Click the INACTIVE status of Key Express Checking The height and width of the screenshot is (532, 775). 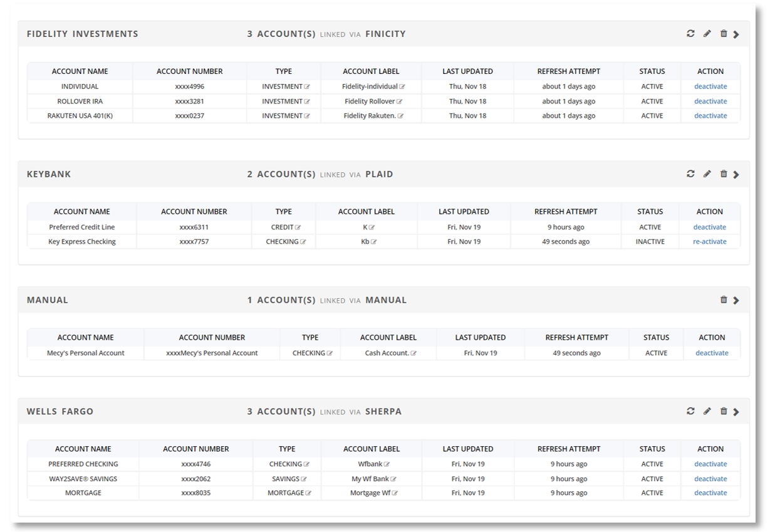(x=650, y=241)
